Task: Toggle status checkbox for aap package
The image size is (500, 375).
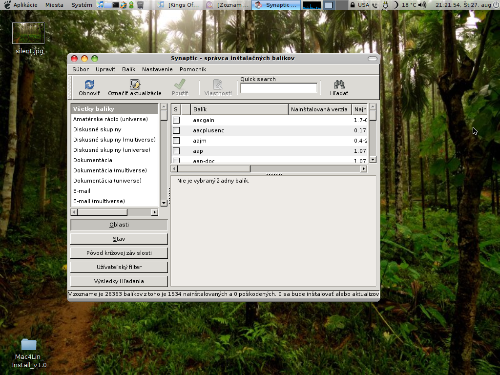Action: [177, 151]
